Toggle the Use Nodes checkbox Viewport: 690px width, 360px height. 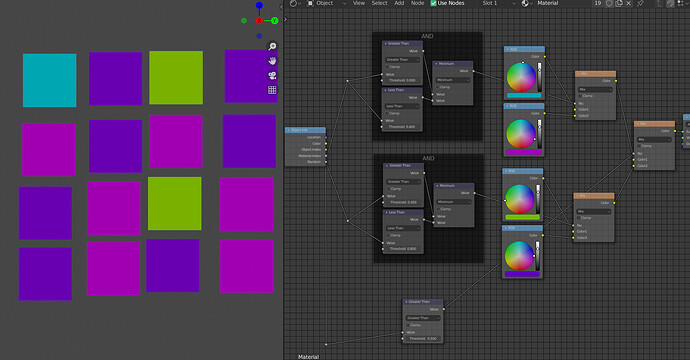pyautogui.click(x=433, y=3)
